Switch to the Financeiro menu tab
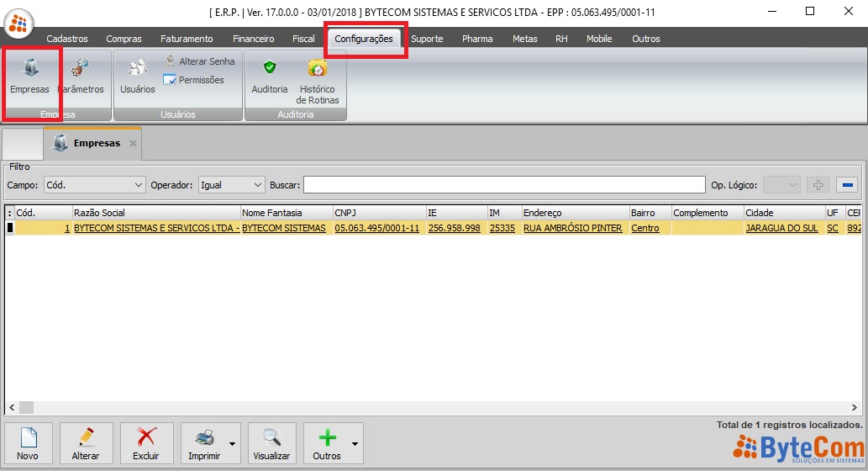The width and height of the screenshot is (868, 471). (253, 39)
